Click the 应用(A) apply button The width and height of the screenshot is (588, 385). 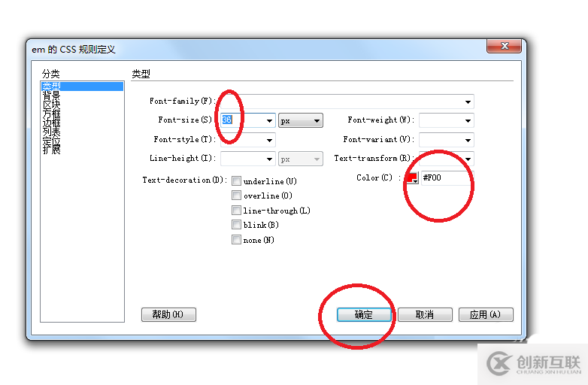click(x=486, y=314)
